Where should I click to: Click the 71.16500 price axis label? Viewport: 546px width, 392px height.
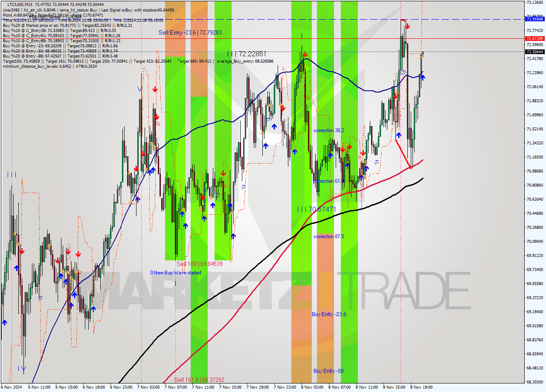535,157
